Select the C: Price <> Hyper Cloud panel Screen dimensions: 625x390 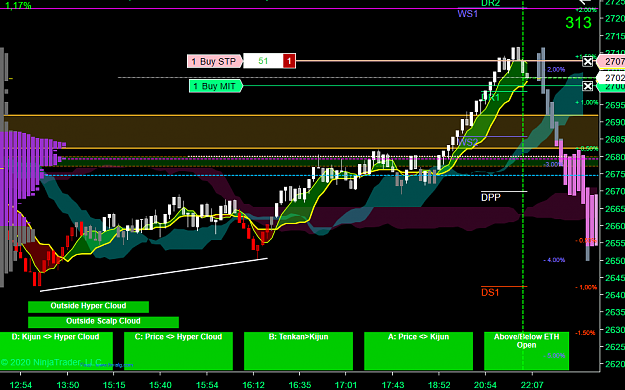coord(178,351)
